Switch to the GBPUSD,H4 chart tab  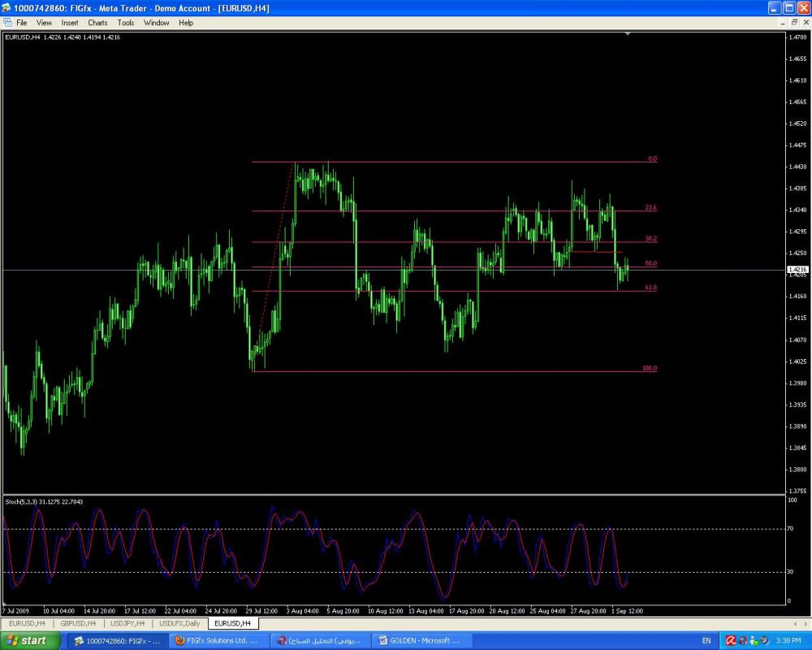[78, 623]
